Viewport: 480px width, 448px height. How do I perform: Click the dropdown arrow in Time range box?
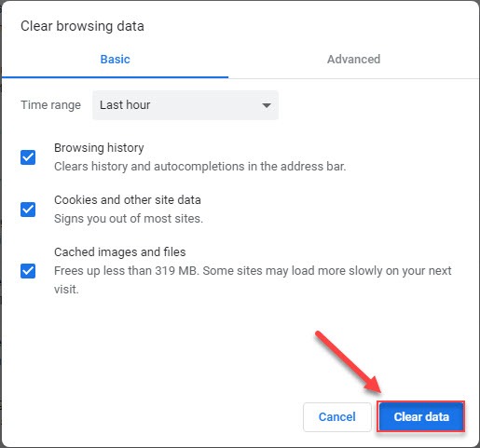click(x=267, y=105)
